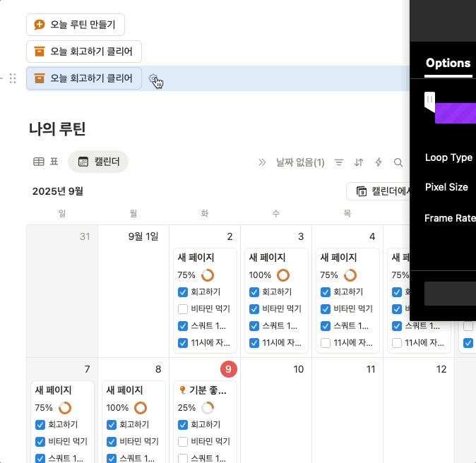
Task: Click the 'Frame Rate' label in the Options panel
Action: click(450, 218)
